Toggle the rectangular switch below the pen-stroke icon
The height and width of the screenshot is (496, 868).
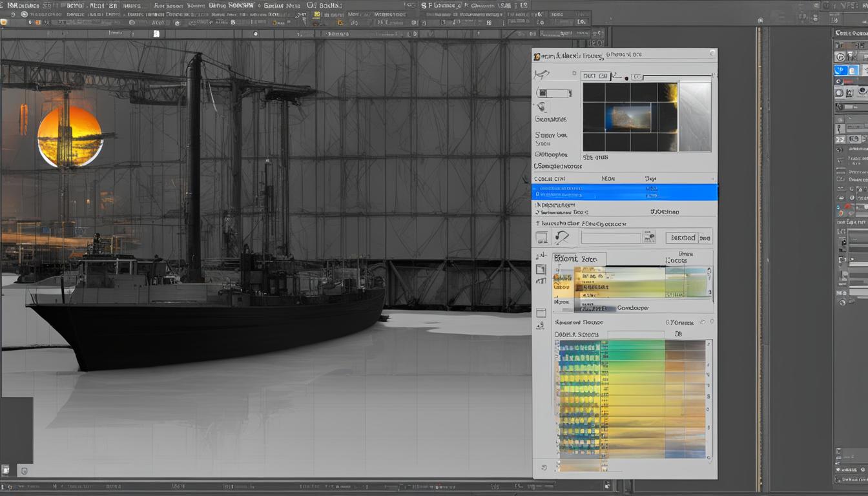(554, 93)
